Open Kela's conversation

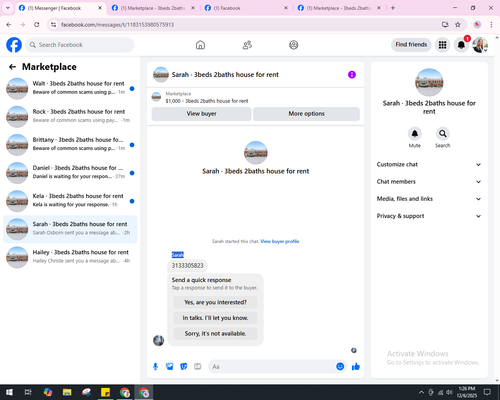pyautogui.click(x=70, y=201)
